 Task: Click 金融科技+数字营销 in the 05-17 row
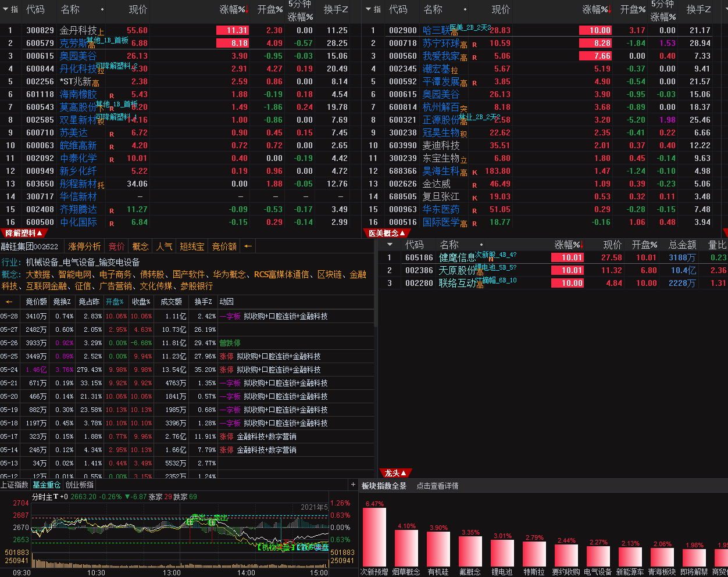pos(266,436)
